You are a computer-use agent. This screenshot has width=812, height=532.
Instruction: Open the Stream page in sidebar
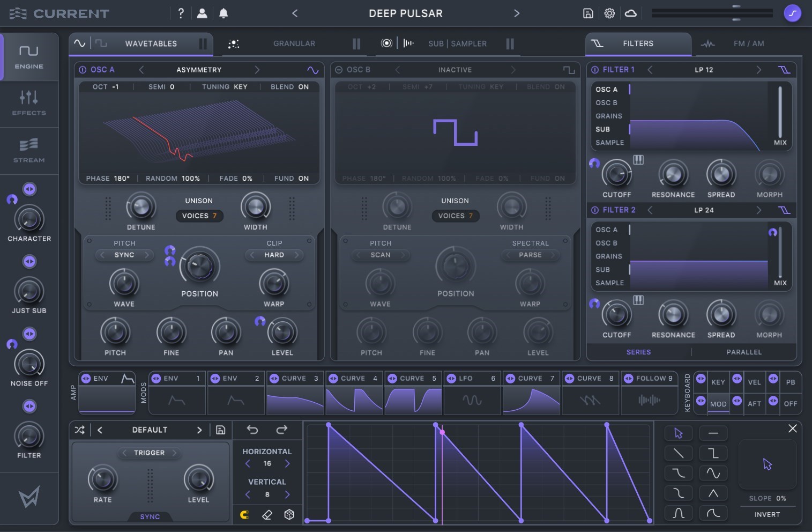pyautogui.click(x=29, y=151)
